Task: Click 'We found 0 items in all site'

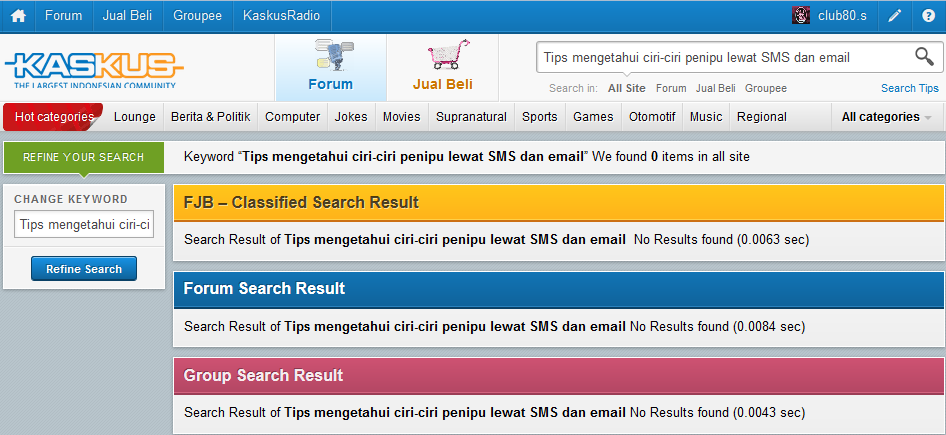Action: [671, 157]
